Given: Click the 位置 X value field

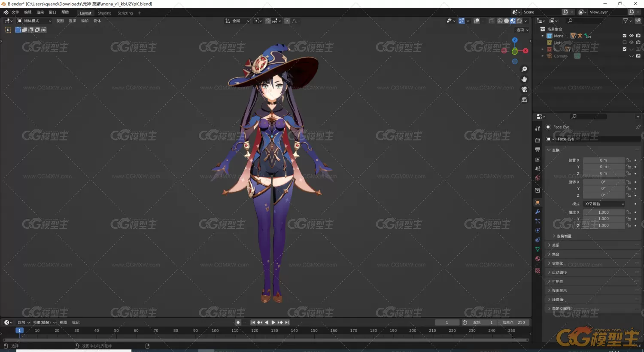Looking at the screenshot, I should (x=604, y=160).
